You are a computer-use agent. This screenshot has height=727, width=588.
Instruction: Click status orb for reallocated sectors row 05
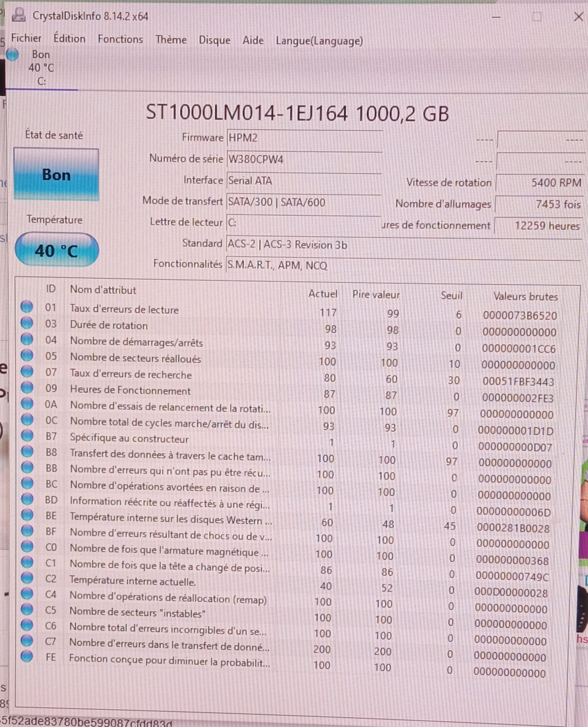coord(27,355)
